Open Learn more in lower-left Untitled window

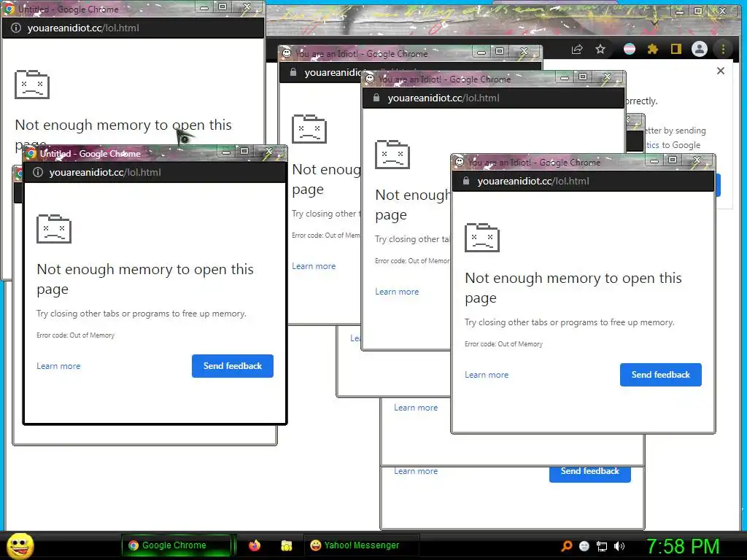coord(58,366)
